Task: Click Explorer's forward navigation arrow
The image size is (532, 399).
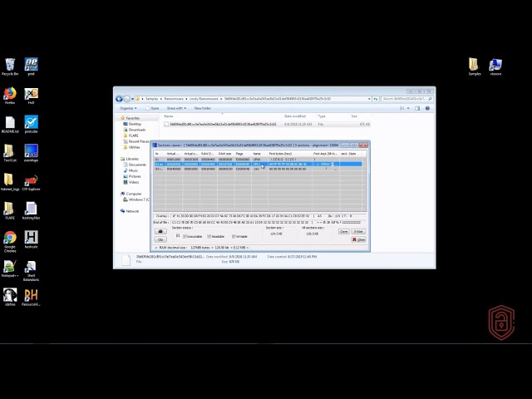Action: (127, 99)
